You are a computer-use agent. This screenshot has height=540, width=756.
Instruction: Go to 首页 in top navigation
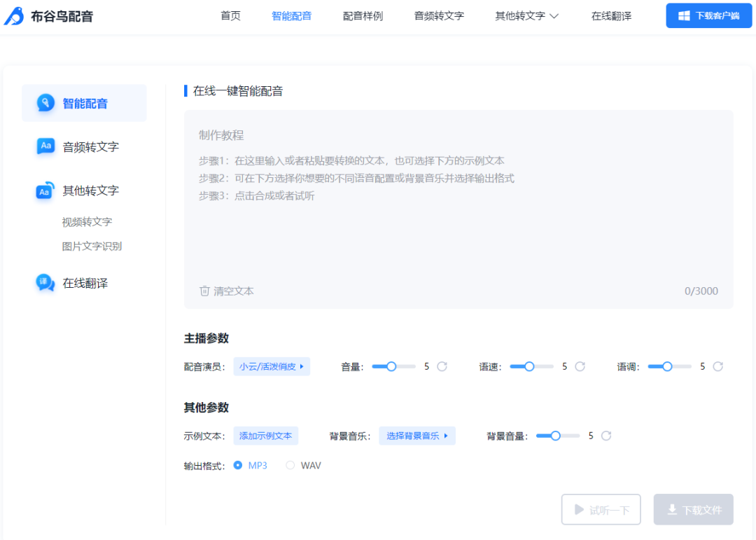(230, 16)
